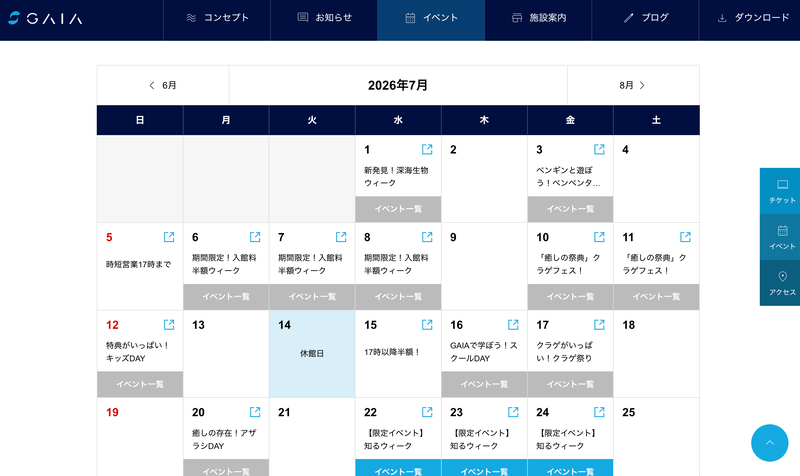Open the 施設案内 menu item

point(538,18)
